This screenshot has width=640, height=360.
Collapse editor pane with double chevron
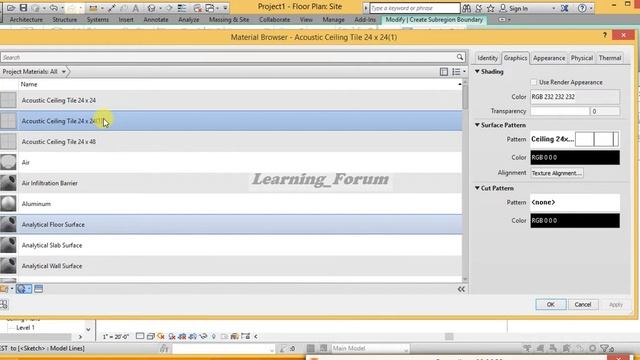click(461, 289)
